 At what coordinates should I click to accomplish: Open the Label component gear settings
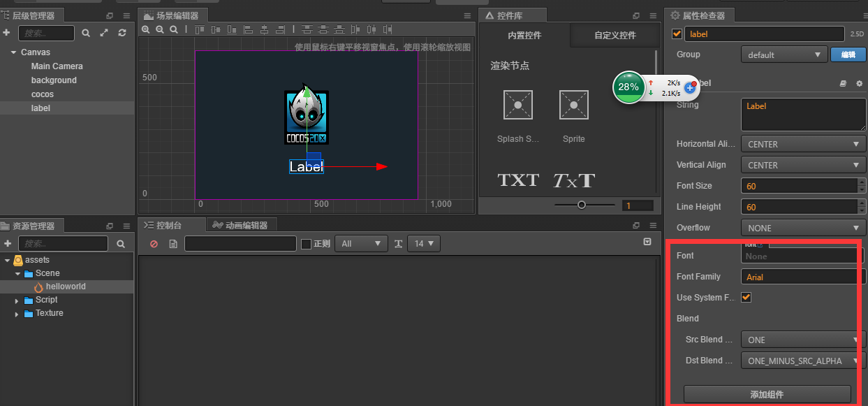(x=859, y=83)
